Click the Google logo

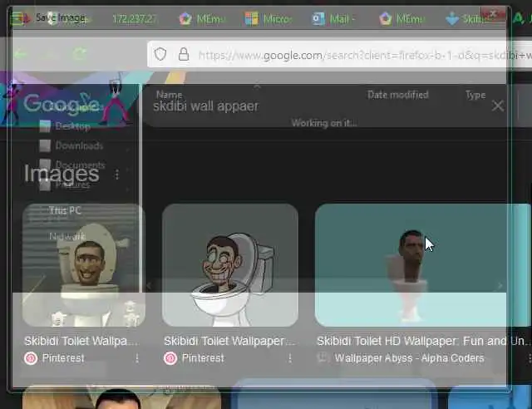coord(61,103)
